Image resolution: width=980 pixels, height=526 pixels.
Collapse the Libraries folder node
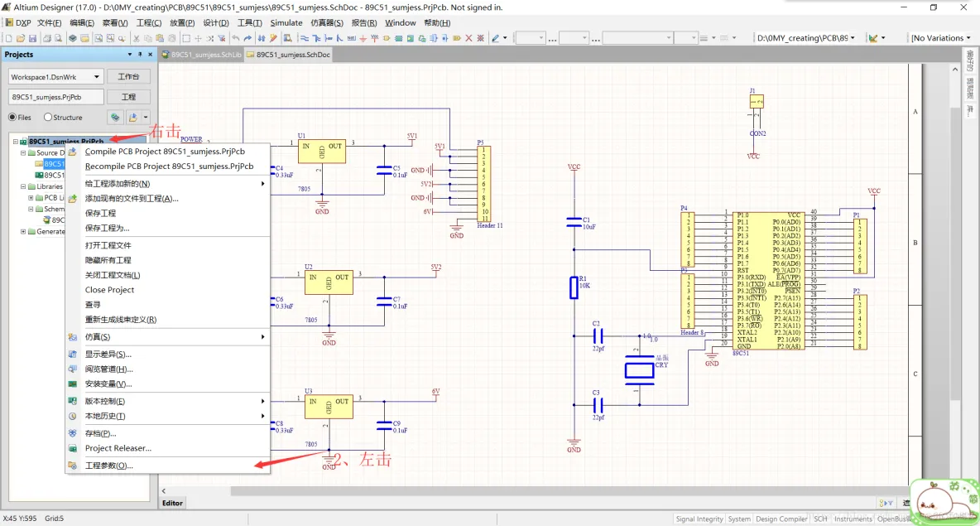(x=23, y=186)
